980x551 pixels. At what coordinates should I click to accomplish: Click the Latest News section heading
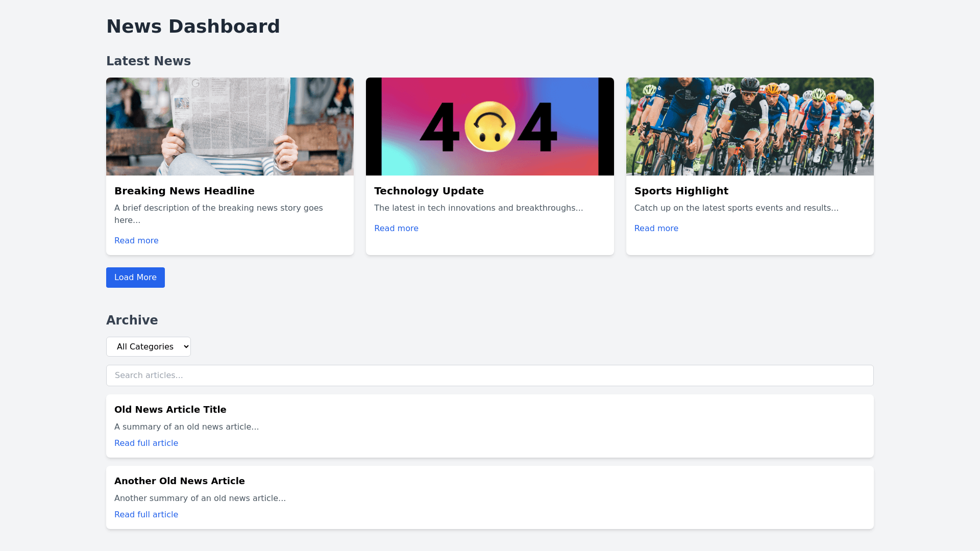tap(148, 61)
